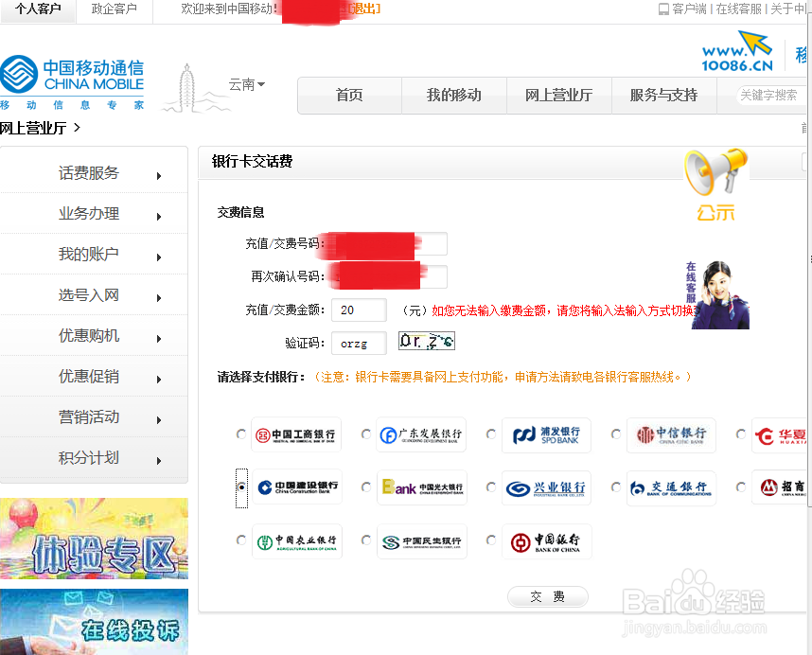Click the 浦发银行 SPD Bank logo
This screenshot has height=655, width=812.
(545, 434)
